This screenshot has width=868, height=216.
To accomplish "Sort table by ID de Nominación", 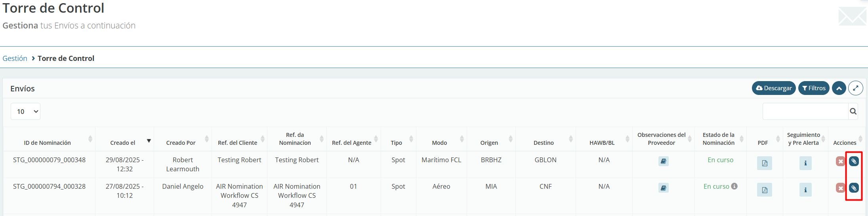I will pos(48,142).
